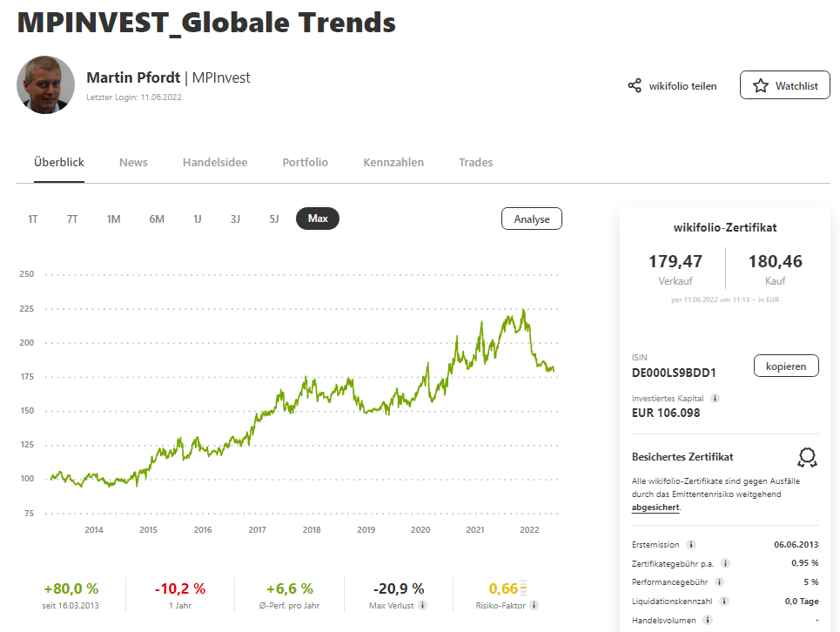Click info icon next to Liquidationskennzahl
Screen dimensions: 840x632
pos(725,601)
